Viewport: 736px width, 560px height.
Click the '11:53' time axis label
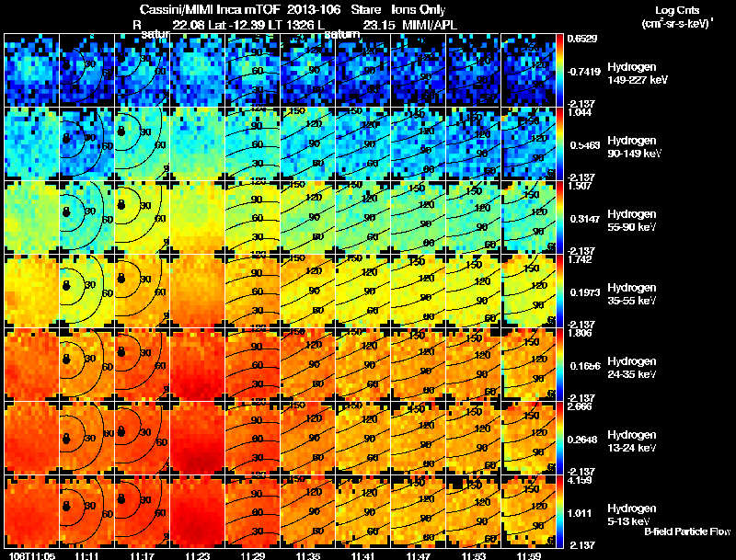(474, 555)
